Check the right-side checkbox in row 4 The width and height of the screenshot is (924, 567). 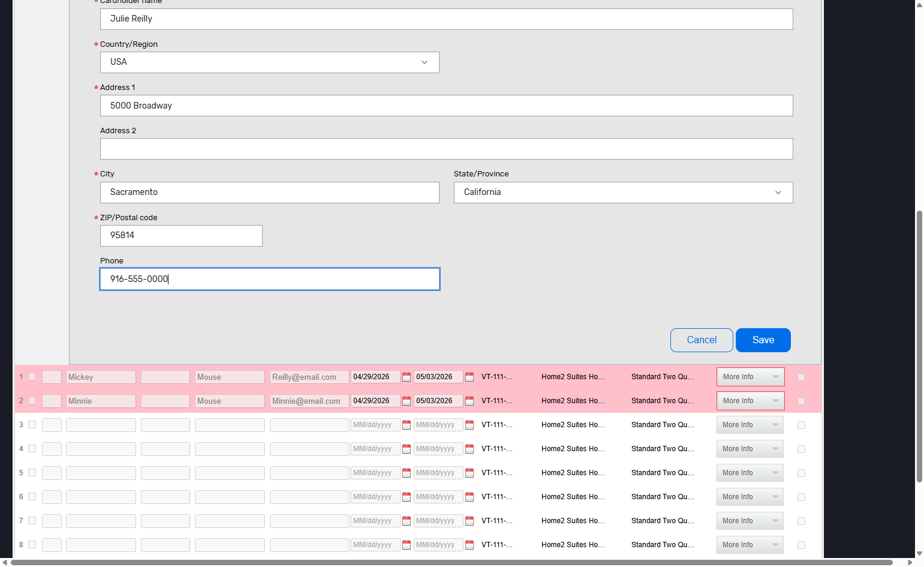tap(801, 449)
